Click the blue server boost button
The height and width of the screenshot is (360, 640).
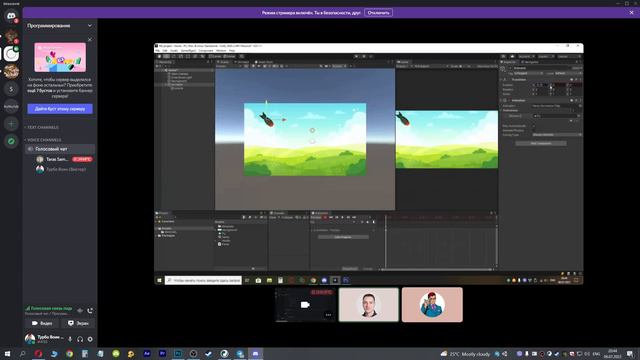60,109
